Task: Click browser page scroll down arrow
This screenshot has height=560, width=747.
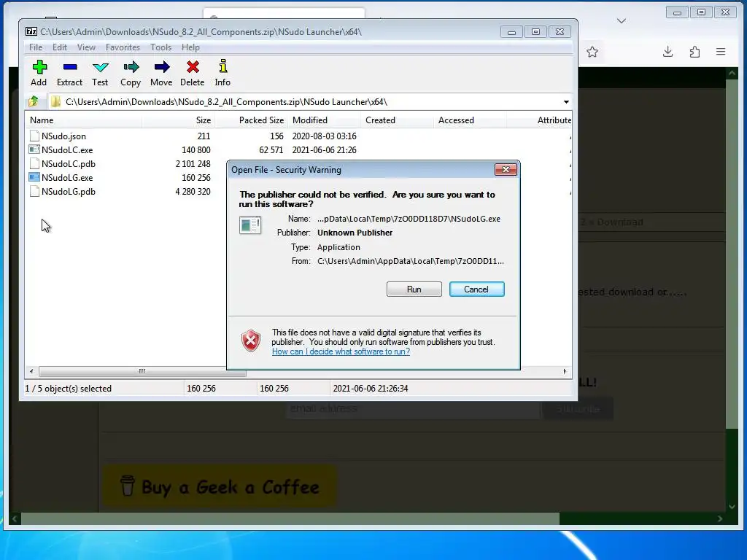Action: [x=732, y=507]
